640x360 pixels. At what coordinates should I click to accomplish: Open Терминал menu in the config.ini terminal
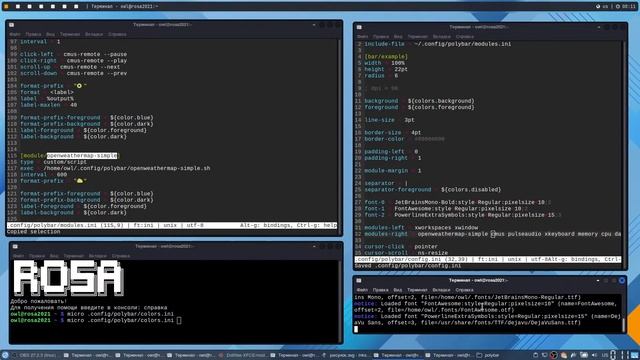[x=418, y=37]
